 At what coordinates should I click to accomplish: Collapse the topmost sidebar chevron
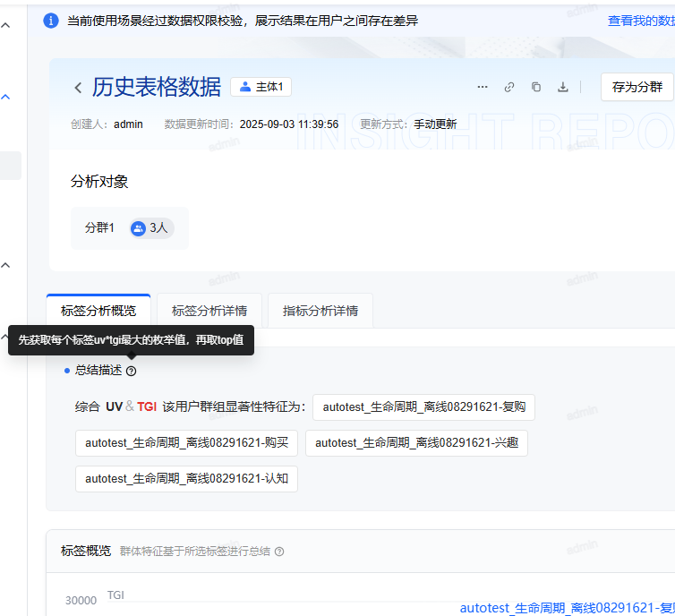5,25
